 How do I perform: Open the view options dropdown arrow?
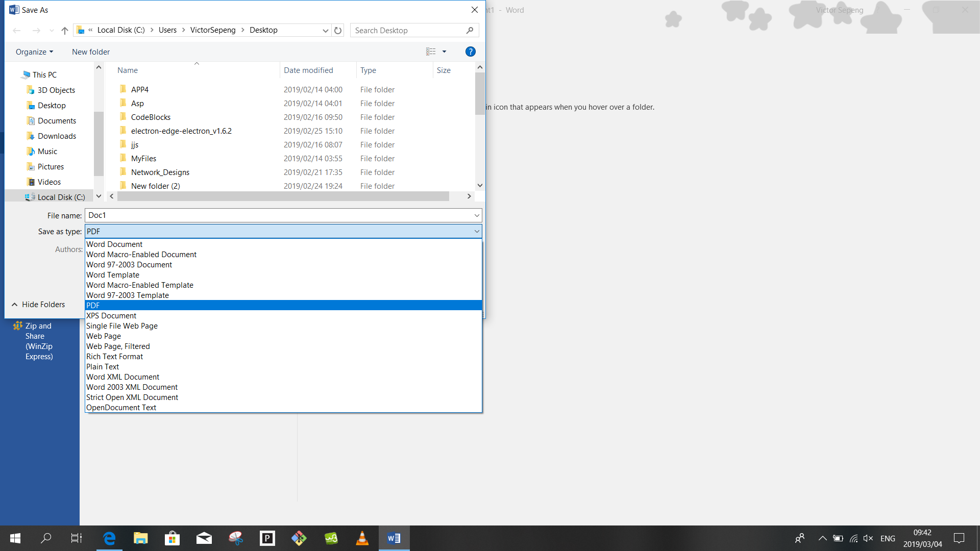(444, 52)
